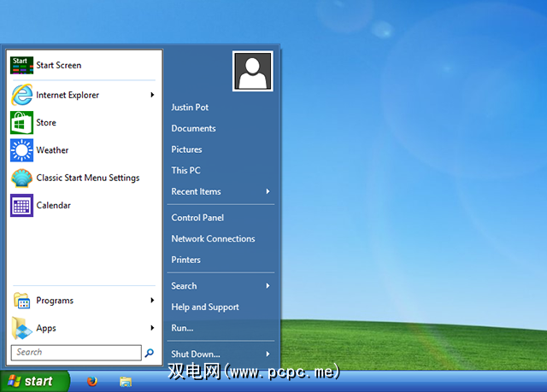Click the Store text label
The width and height of the screenshot is (547, 392).
pos(46,123)
